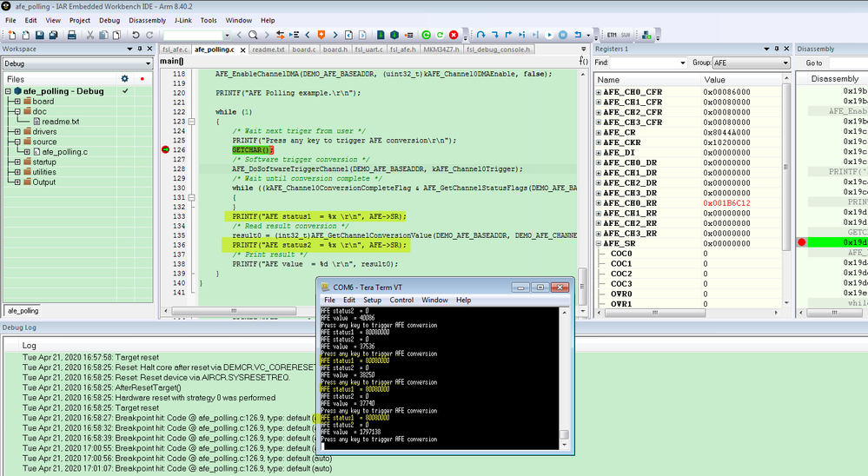868x476 pixels.
Task: Print the current file from toolbar
Action: (71, 35)
